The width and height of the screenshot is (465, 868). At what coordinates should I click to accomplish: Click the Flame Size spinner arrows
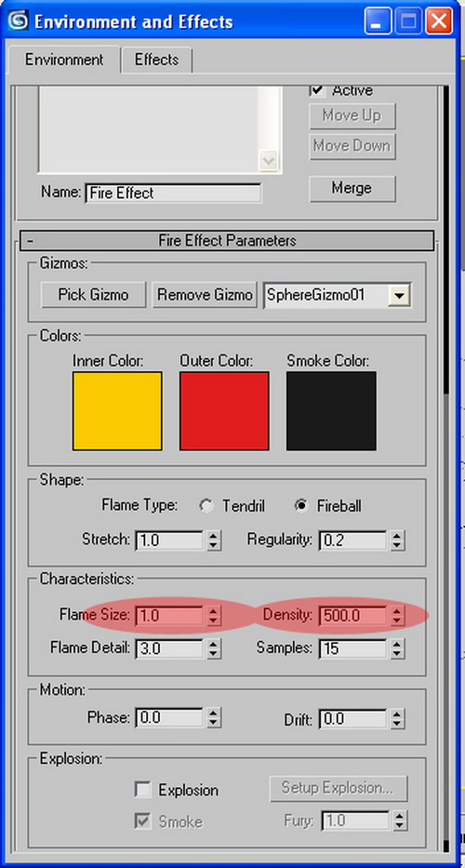coord(214,616)
